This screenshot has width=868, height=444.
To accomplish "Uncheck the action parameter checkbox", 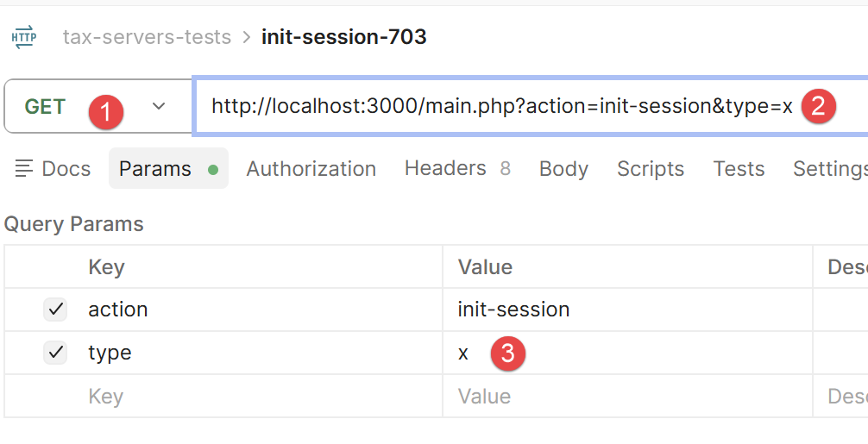I will 55,310.
